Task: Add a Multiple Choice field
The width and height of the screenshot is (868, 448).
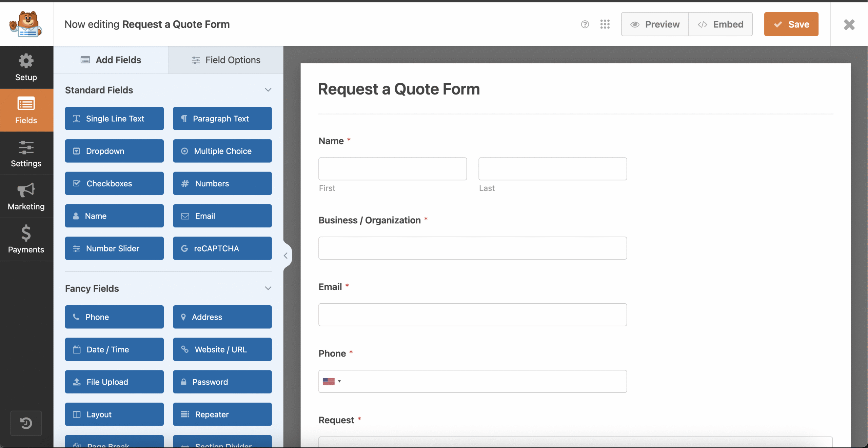Action: click(x=222, y=151)
